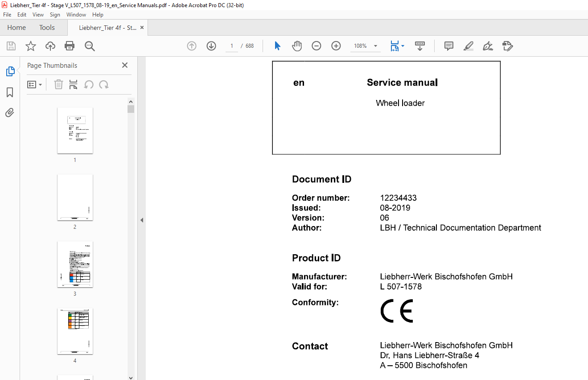Image resolution: width=588 pixels, height=380 pixels.
Task: Zoom in with plus icon
Action: [336, 46]
